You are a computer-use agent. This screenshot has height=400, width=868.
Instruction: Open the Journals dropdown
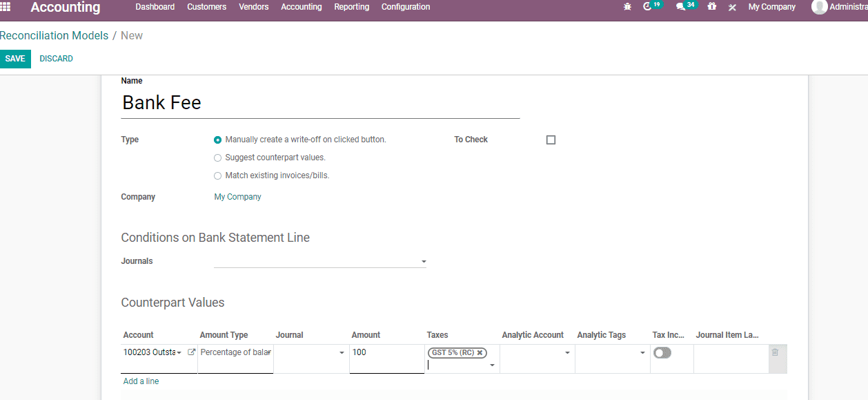423,261
